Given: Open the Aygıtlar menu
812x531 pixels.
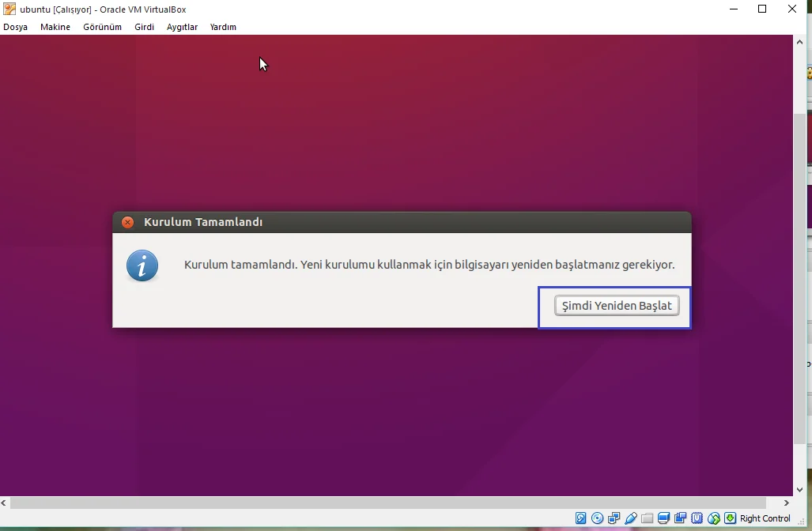Looking at the screenshot, I should click(182, 27).
